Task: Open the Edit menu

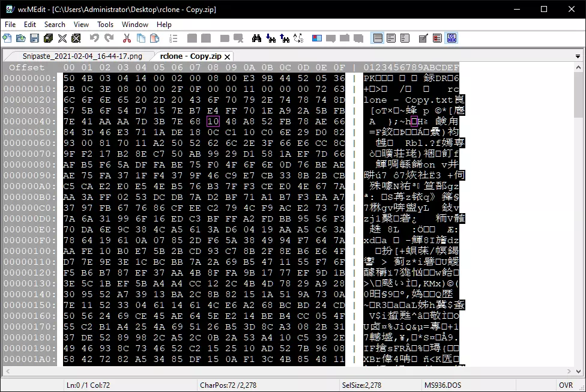Action: click(30, 24)
